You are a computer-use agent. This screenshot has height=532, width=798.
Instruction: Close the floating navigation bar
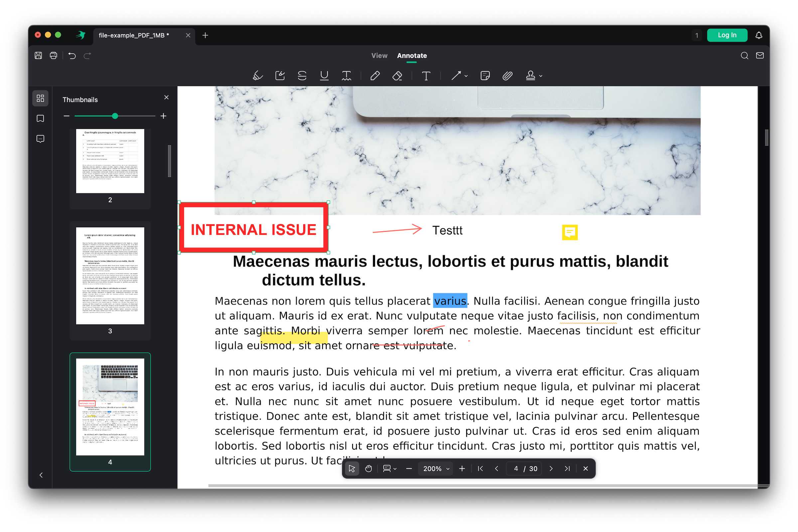[x=586, y=468]
